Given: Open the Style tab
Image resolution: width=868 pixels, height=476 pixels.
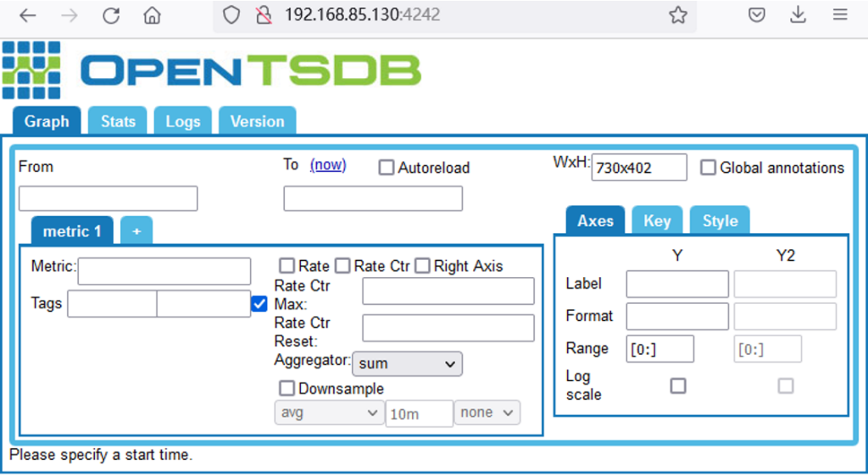Looking at the screenshot, I should (720, 220).
